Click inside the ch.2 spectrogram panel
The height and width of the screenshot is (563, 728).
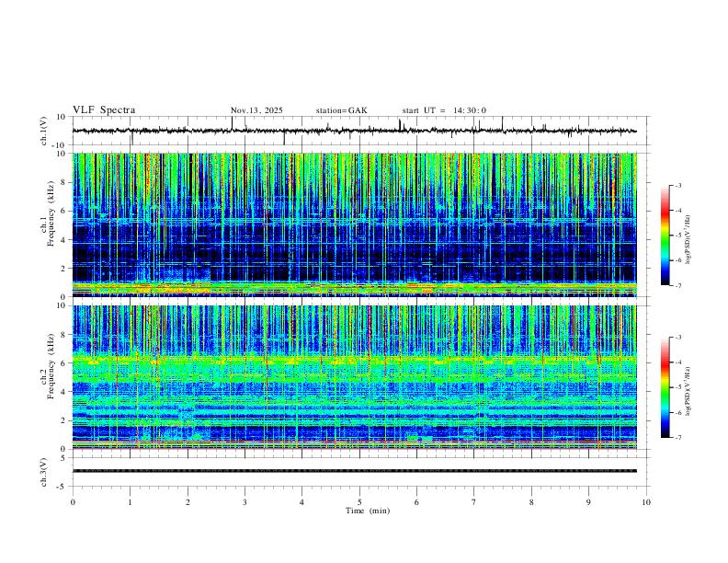(x=355, y=377)
